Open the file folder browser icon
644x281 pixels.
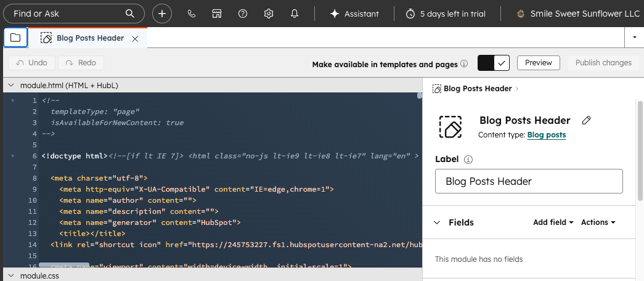pos(15,38)
